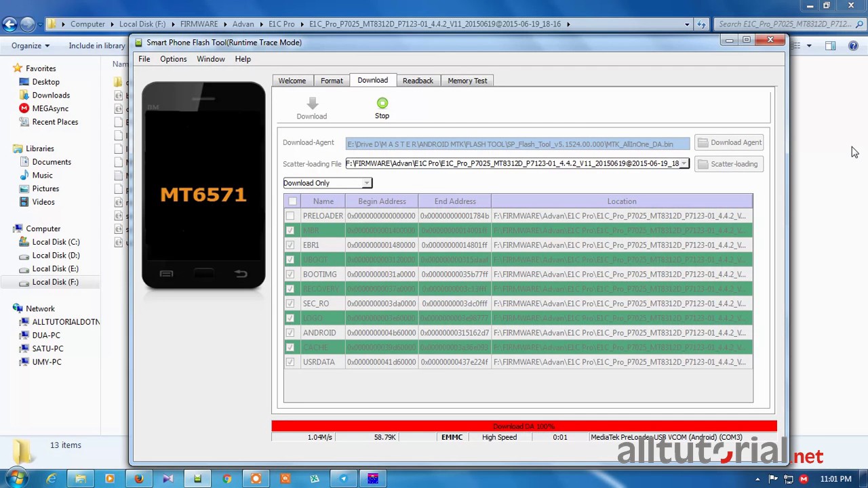The image size is (868, 488).
Task: Toggle the EBR1 row checkbox
Action: (290, 245)
